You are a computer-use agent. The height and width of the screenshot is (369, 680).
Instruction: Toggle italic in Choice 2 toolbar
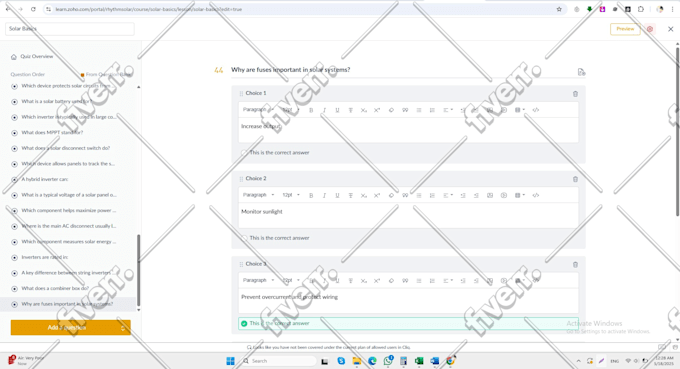324,196
